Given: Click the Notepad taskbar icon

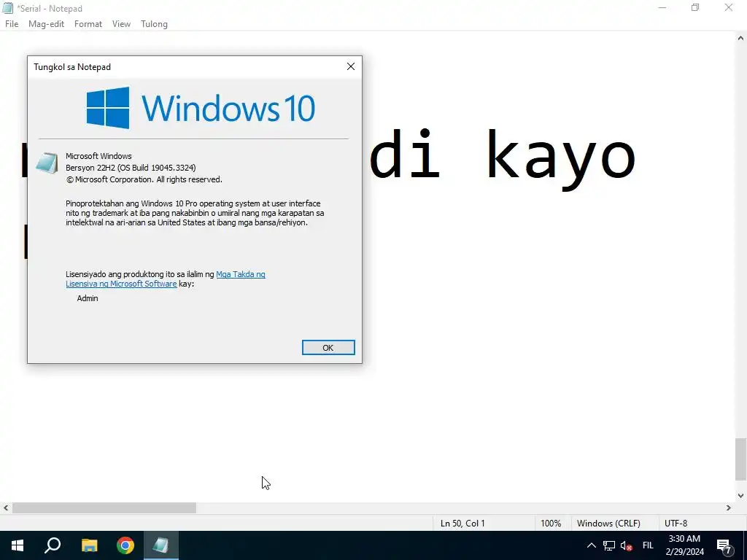Looking at the screenshot, I should 161,545.
